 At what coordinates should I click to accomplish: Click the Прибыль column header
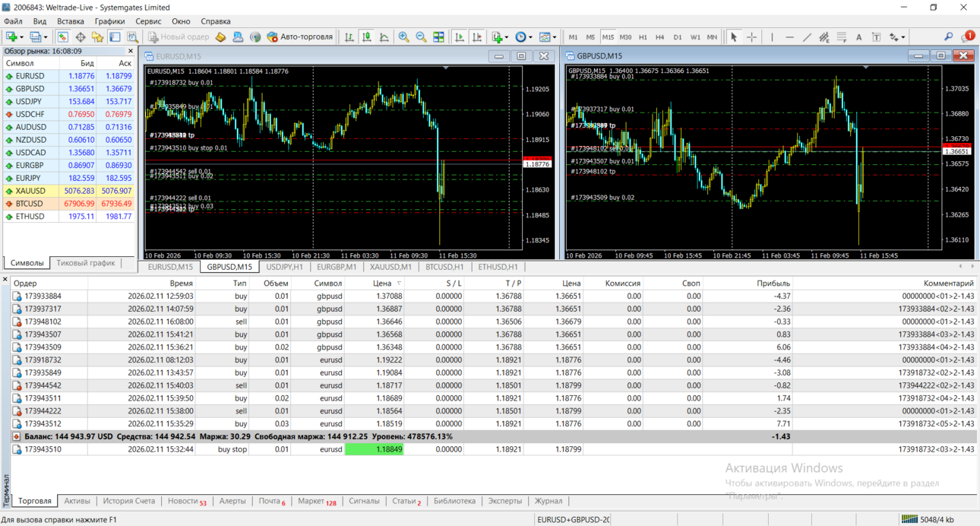pyautogui.click(x=773, y=284)
